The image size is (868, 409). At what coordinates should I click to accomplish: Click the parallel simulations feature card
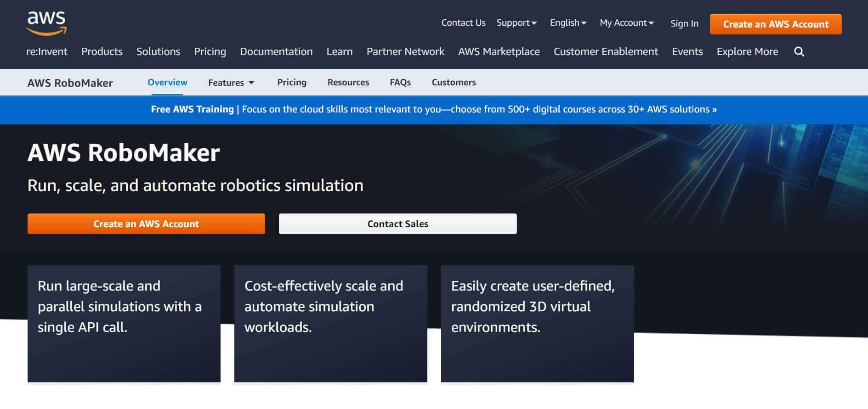tap(124, 324)
